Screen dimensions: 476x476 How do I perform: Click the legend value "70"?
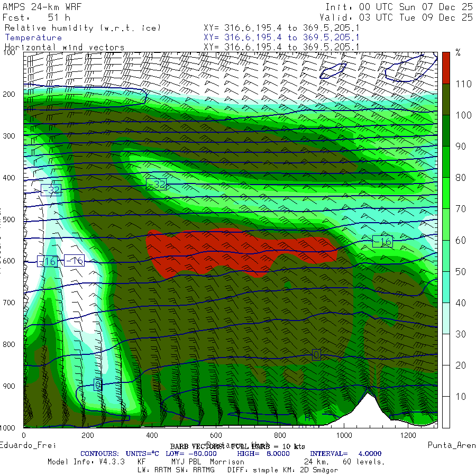pos(461,209)
